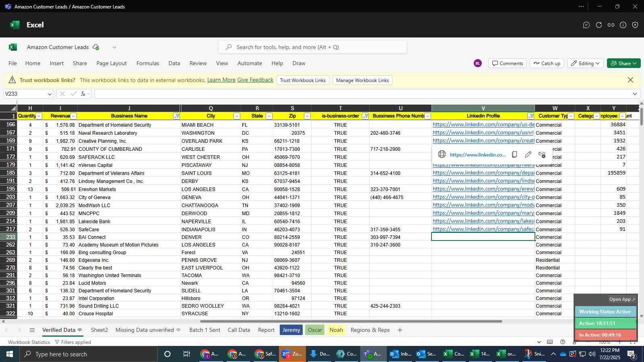The width and height of the screenshot is (644, 362).
Task: Open the Automate ribbon tab
Action: tap(250, 63)
